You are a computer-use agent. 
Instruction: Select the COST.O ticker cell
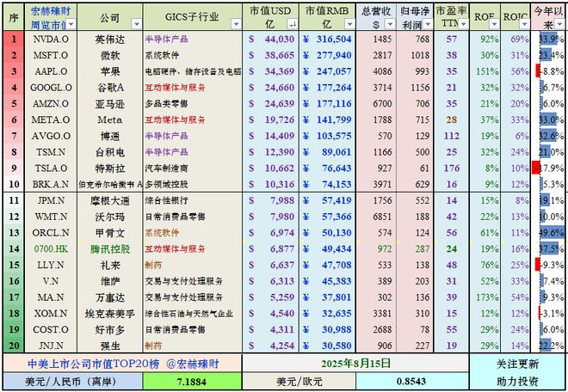51,330
